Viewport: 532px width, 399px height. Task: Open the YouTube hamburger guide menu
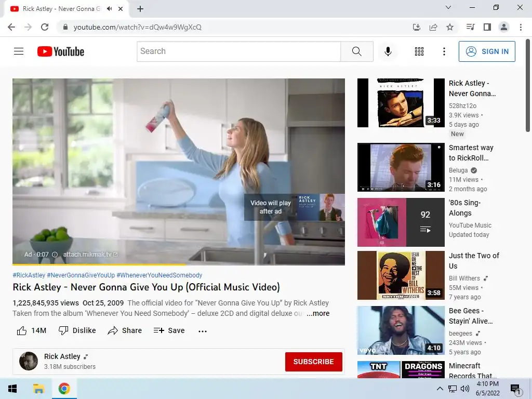(19, 51)
